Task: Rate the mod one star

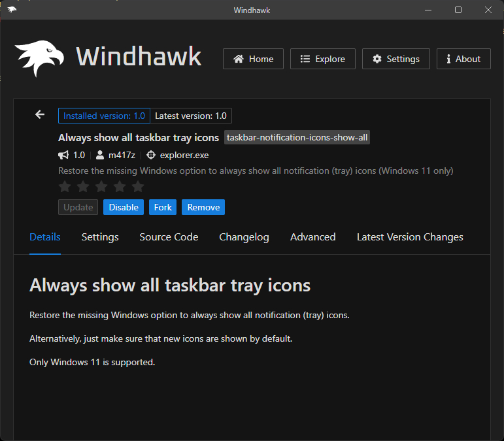Action: [65, 186]
